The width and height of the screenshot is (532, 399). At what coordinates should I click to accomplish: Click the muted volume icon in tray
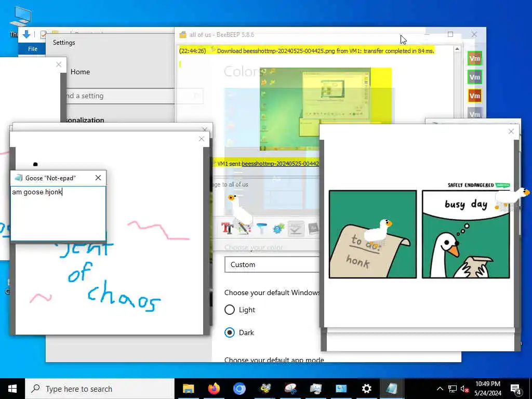pos(464,389)
